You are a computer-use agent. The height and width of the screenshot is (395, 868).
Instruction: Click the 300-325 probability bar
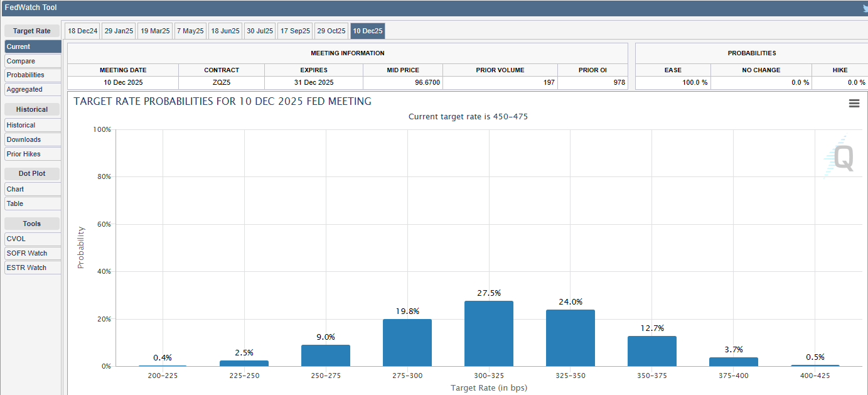488,333
